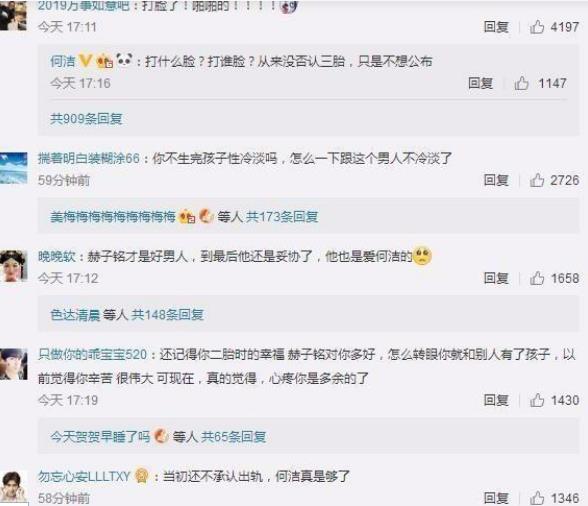Open 何洁's profile via username
The height and width of the screenshot is (506, 588).
63,61
